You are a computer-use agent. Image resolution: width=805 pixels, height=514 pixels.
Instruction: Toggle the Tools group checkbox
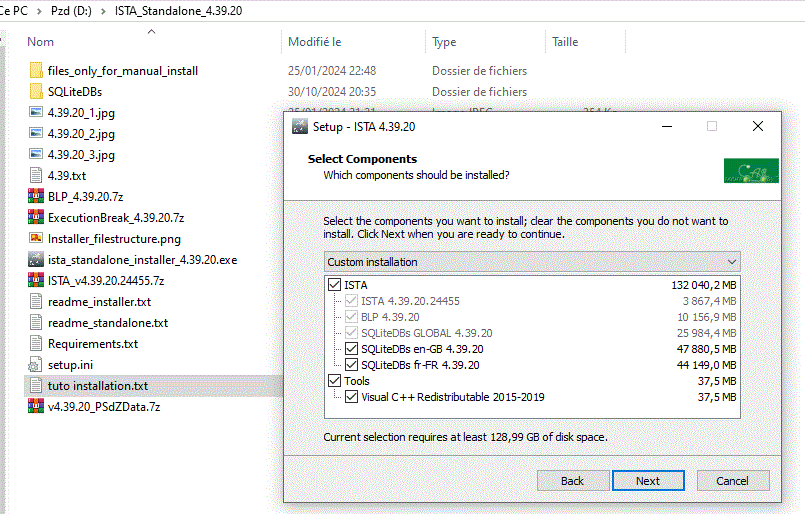click(334, 381)
